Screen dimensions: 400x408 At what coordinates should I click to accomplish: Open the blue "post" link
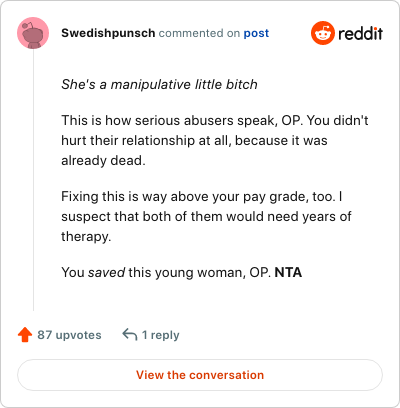(x=256, y=33)
